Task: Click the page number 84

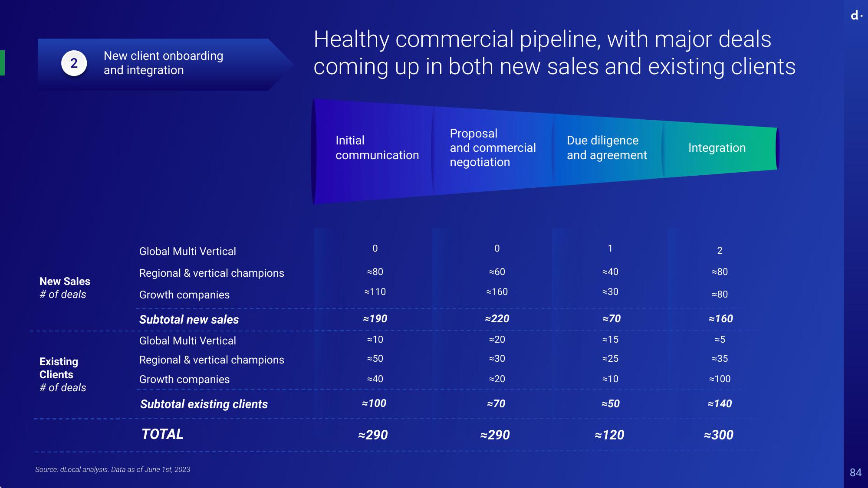Action: [x=855, y=473]
